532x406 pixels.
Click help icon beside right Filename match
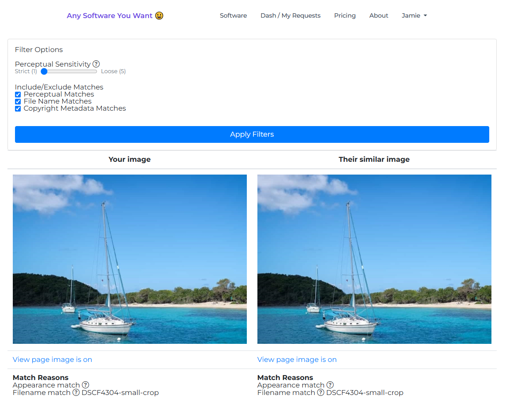321,392
